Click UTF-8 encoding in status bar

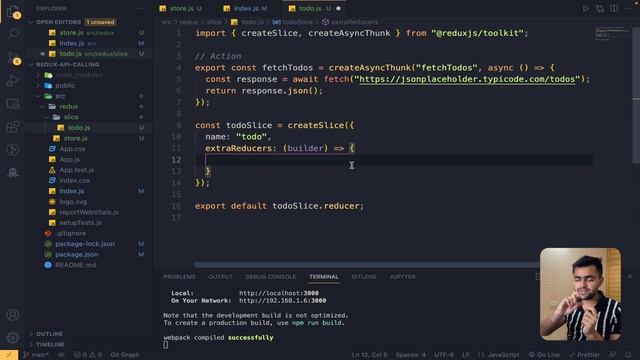pos(444,355)
